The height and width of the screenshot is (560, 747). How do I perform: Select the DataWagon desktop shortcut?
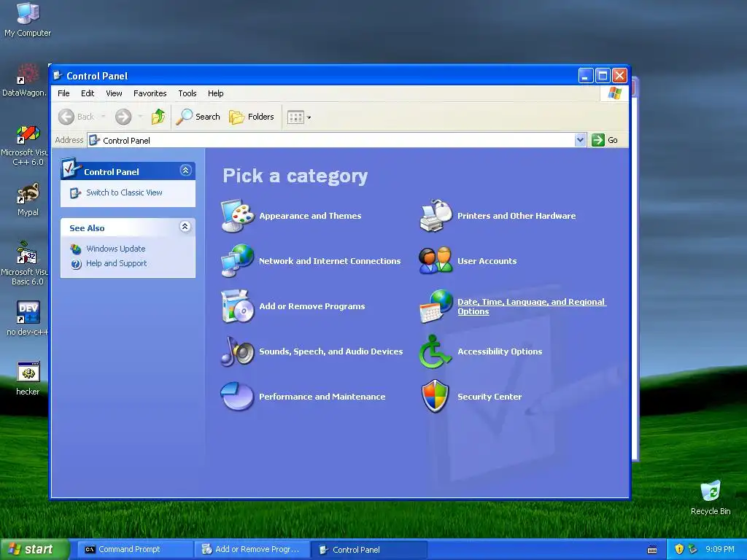point(25,80)
